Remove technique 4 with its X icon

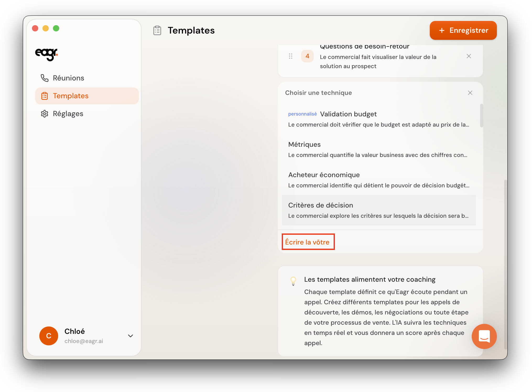pyautogui.click(x=469, y=56)
